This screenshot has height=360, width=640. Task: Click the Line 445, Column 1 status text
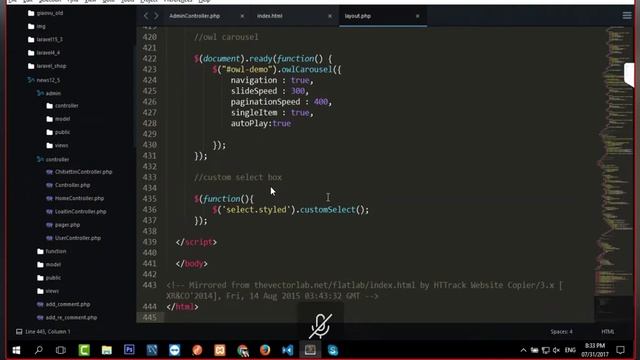(x=48, y=331)
